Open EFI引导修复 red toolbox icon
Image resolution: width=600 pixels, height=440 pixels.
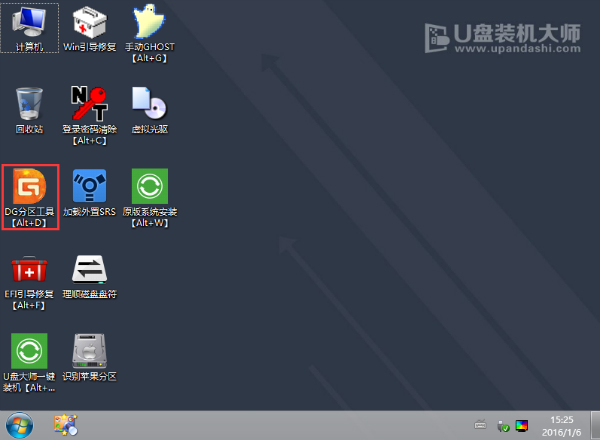pyautogui.click(x=29, y=283)
